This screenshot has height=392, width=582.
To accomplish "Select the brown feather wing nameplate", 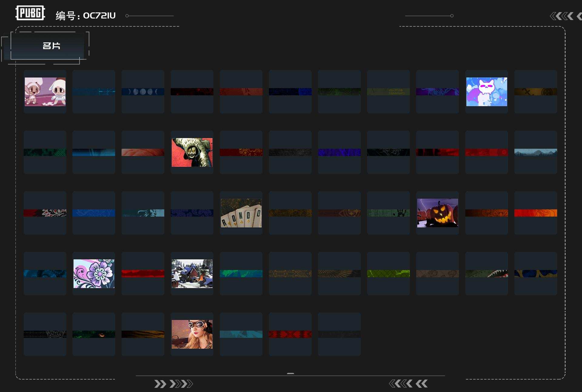I will tap(339, 273).
